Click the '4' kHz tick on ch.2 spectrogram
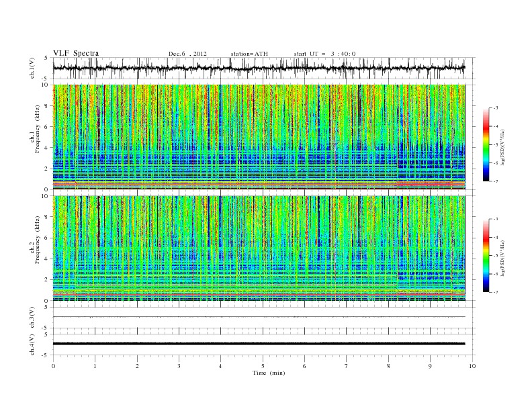 pyautogui.click(x=47, y=259)
